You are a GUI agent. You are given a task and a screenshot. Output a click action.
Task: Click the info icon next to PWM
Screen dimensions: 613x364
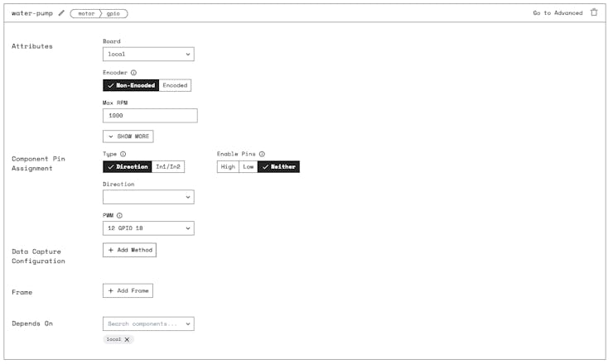tap(119, 215)
